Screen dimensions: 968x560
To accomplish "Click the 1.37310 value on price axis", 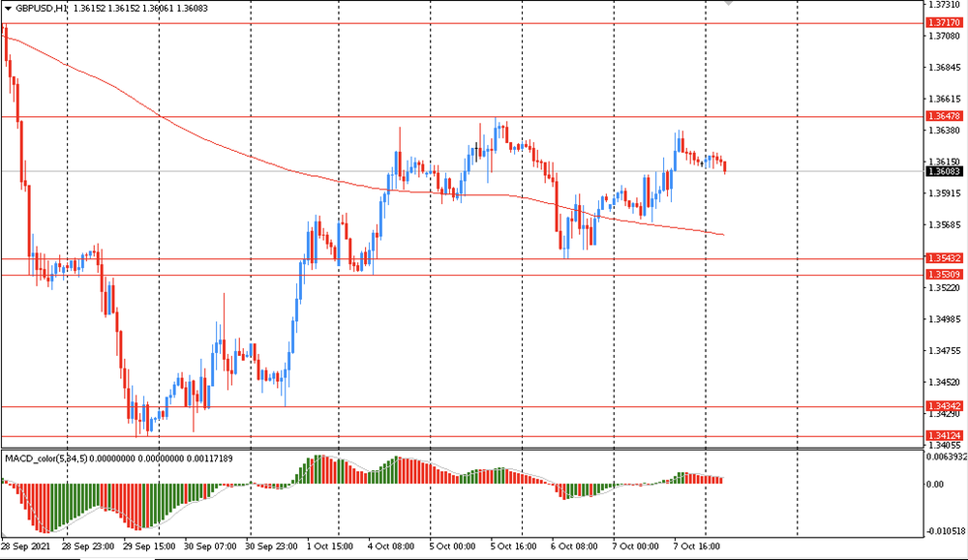I will point(945,5).
